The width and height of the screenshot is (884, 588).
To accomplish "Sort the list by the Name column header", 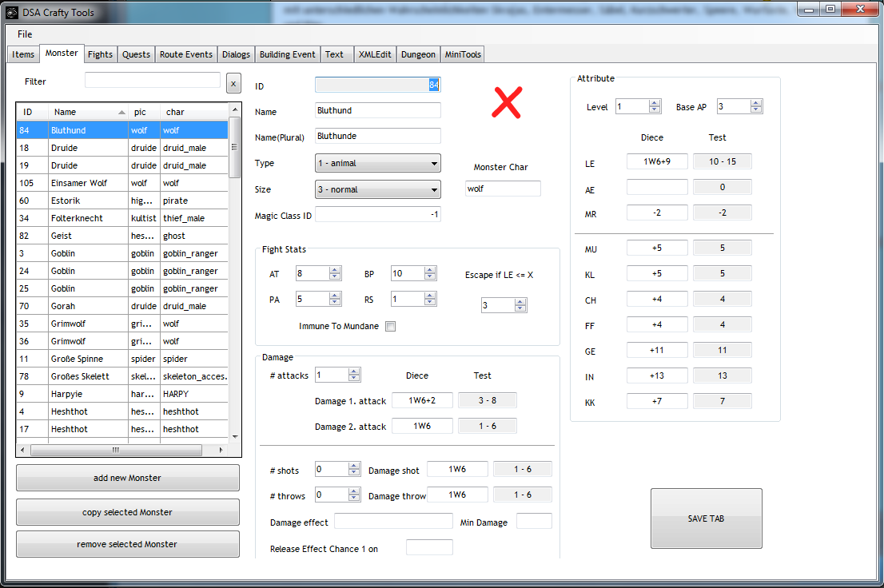I will 89,112.
